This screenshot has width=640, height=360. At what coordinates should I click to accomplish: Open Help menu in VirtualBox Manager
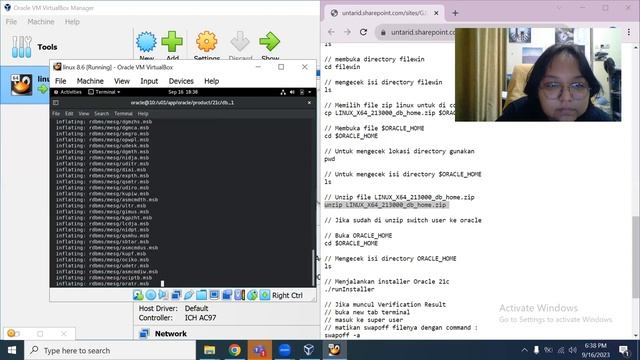[72, 22]
